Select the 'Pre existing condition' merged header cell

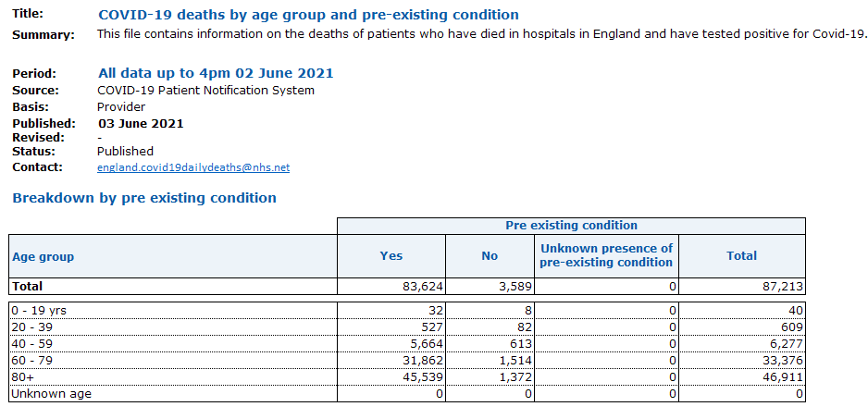coord(571,226)
